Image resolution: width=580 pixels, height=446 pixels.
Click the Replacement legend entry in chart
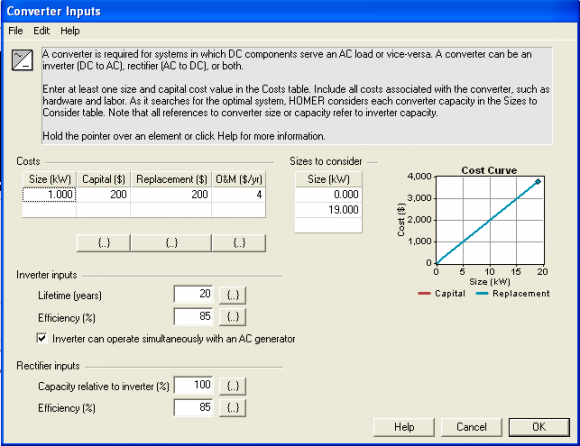513,294
